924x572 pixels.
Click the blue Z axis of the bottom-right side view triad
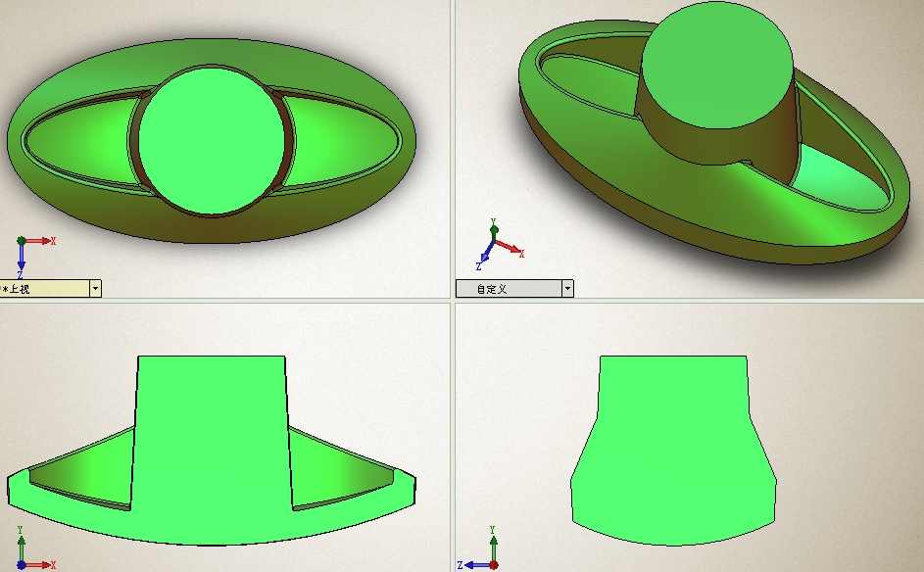click(475, 565)
